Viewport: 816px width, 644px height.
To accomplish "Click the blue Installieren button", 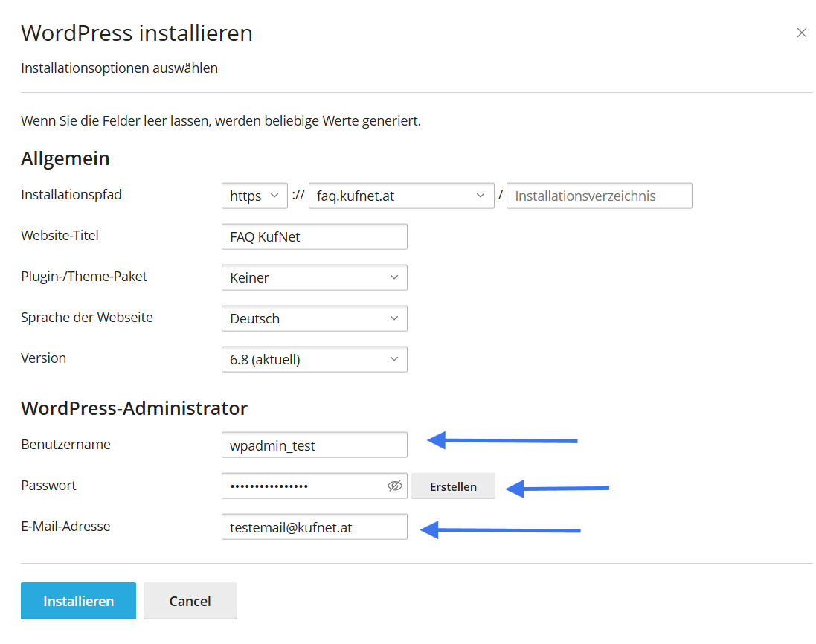I will click(x=78, y=601).
